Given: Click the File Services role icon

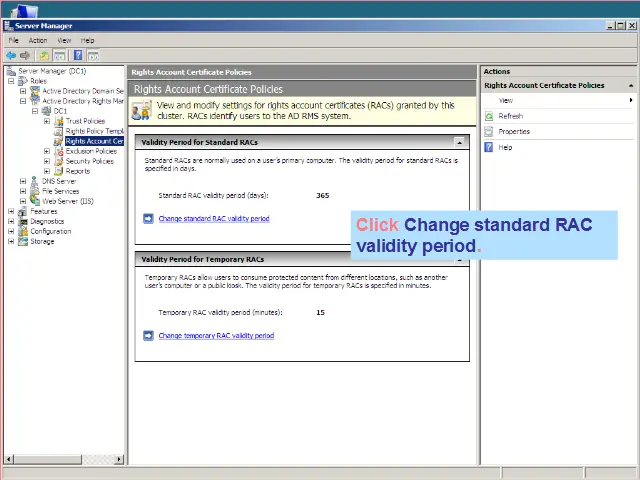Looking at the screenshot, I should (35, 191).
